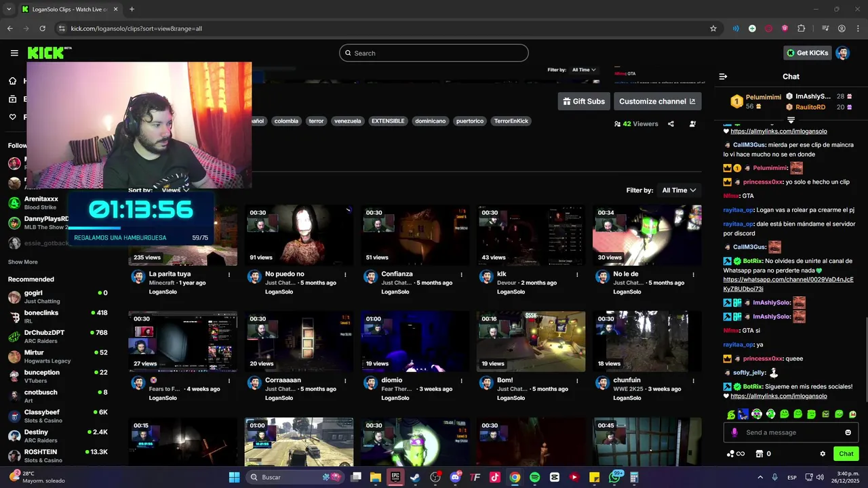Image resolution: width=868 pixels, height=488 pixels.
Task: Click the share icon beside Viewers count
Action: click(x=671, y=124)
